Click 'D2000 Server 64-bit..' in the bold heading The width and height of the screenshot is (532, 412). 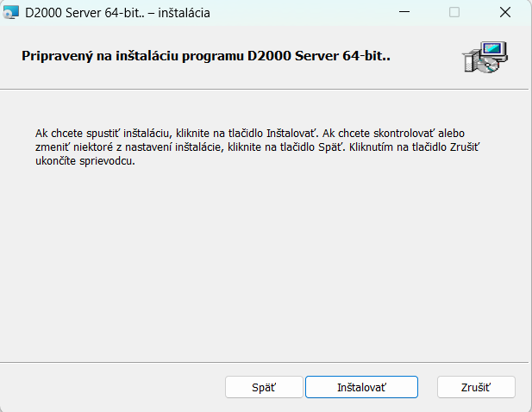point(321,56)
